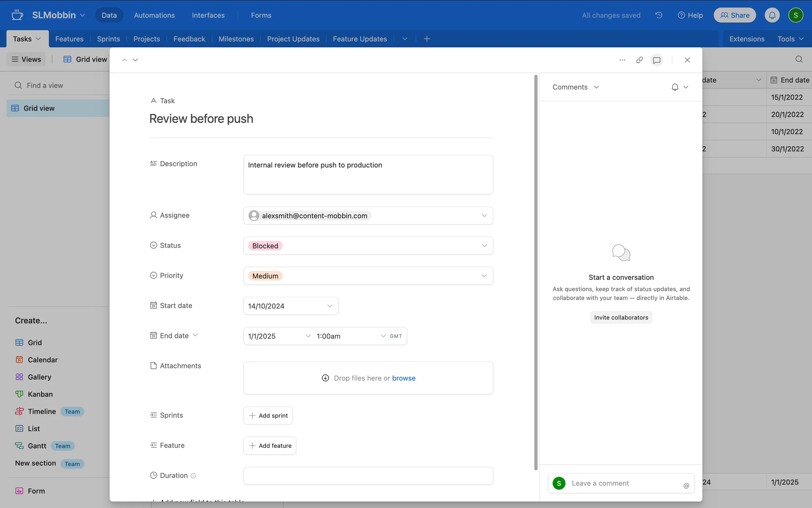Open the Assignee dropdown
The height and width of the screenshot is (508, 812).
pos(484,216)
